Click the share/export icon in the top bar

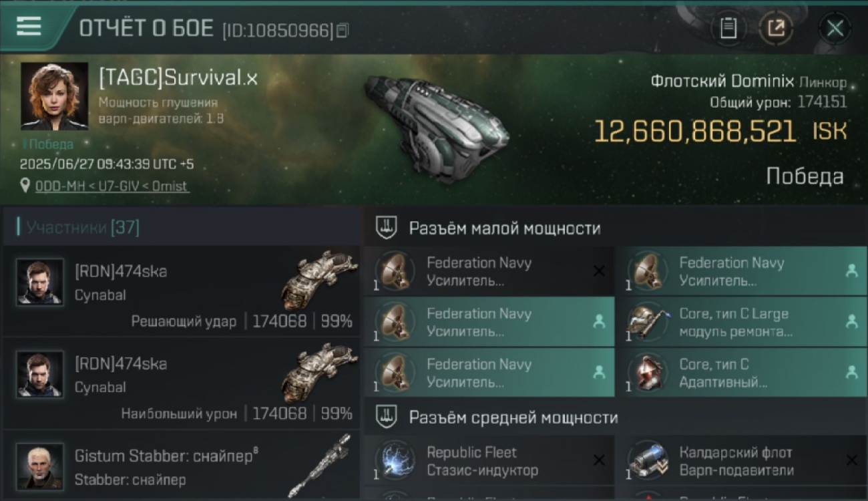[x=777, y=29]
